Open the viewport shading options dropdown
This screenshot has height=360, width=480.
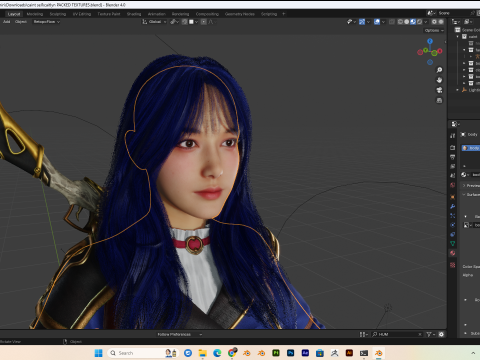426,22
